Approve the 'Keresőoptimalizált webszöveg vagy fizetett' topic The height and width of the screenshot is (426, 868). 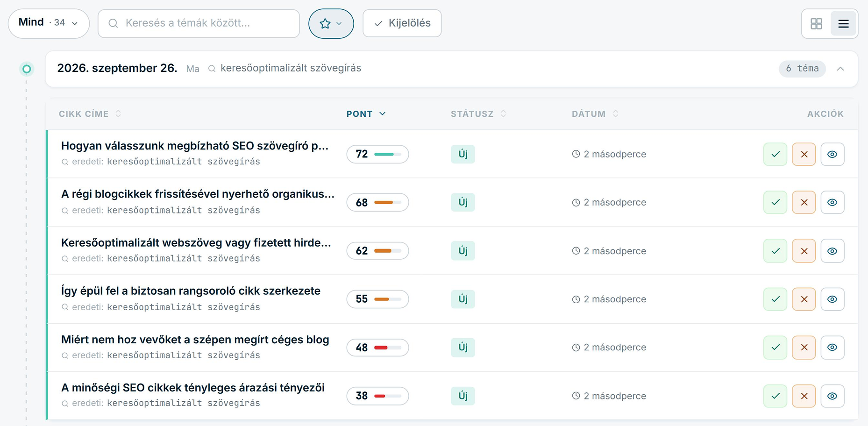pos(775,251)
